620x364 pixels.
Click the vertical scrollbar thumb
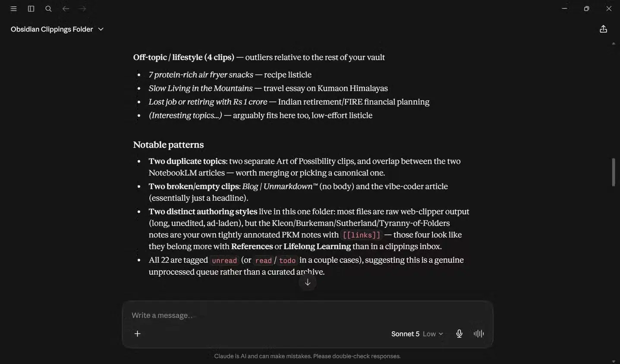[614, 172]
